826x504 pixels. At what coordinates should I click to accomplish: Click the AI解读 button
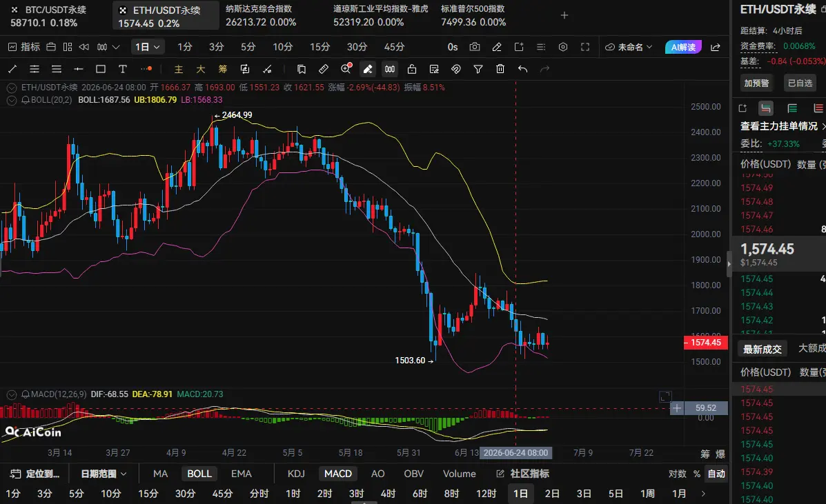pyautogui.click(x=683, y=48)
